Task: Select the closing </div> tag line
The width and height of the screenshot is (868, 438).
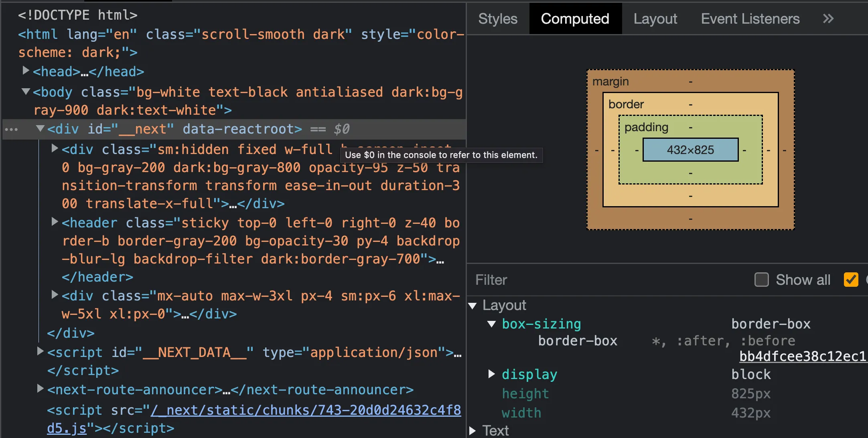Action: coord(71,333)
